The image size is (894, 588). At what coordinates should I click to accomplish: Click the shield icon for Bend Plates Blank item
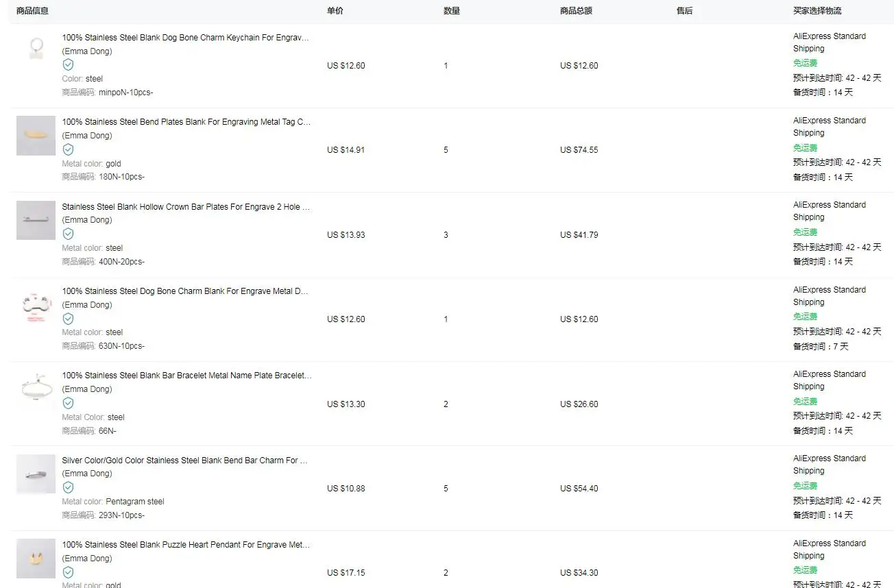68,149
